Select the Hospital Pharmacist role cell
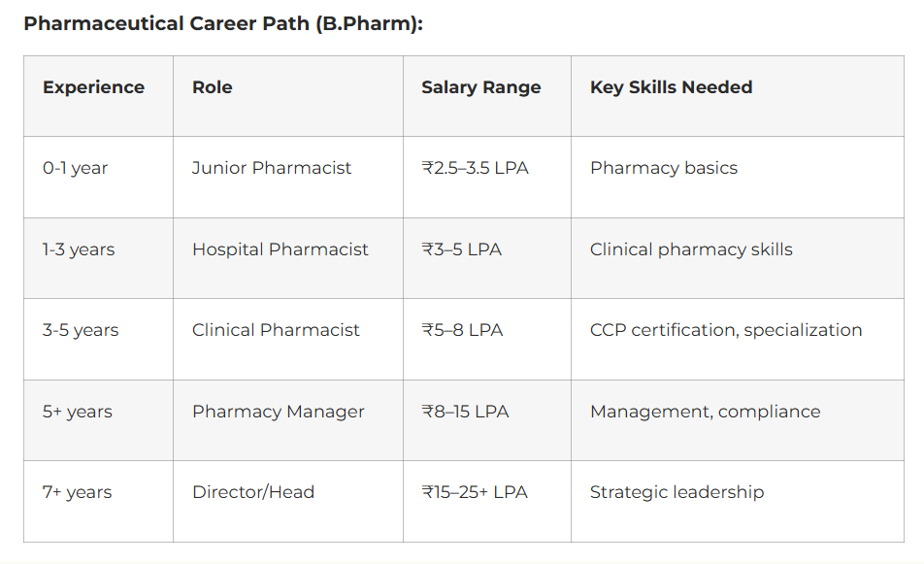 [x=280, y=249]
